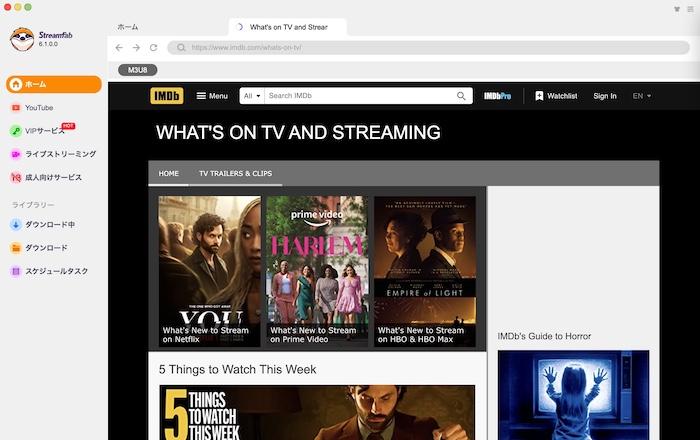
Task: Click 5 Things to Watch This Week heading
Action: coord(238,369)
